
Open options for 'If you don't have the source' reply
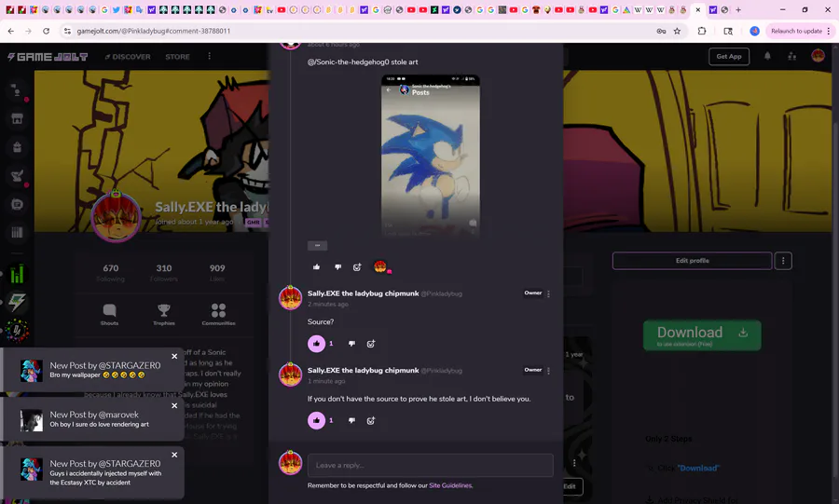tap(548, 371)
